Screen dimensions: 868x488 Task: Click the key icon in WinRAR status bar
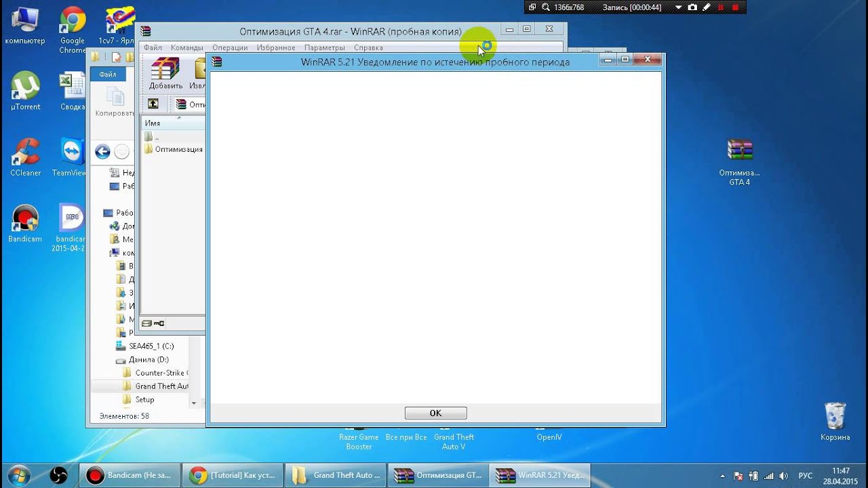point(159,323)
